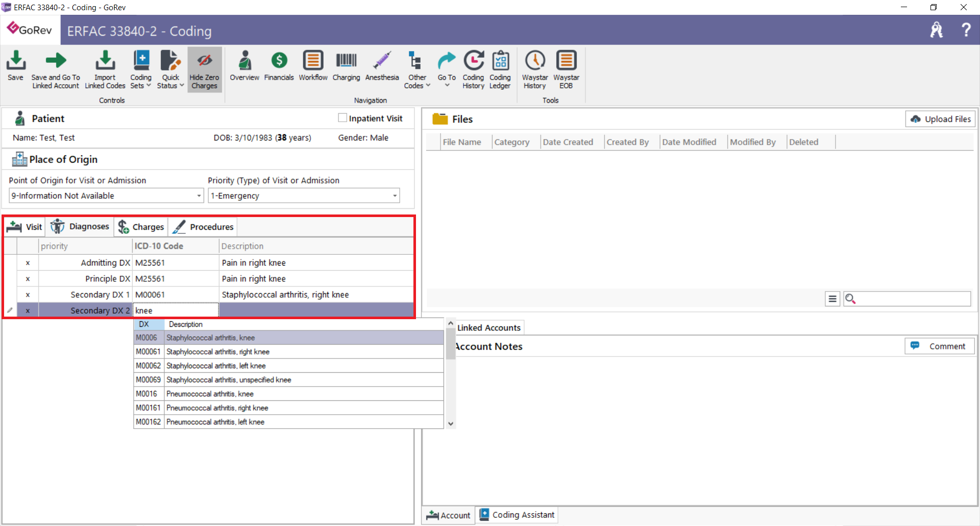The height and width of the screenshot is (526, 980).
Task: Expand the Other Codes menu
Action: tap(417, 70)
